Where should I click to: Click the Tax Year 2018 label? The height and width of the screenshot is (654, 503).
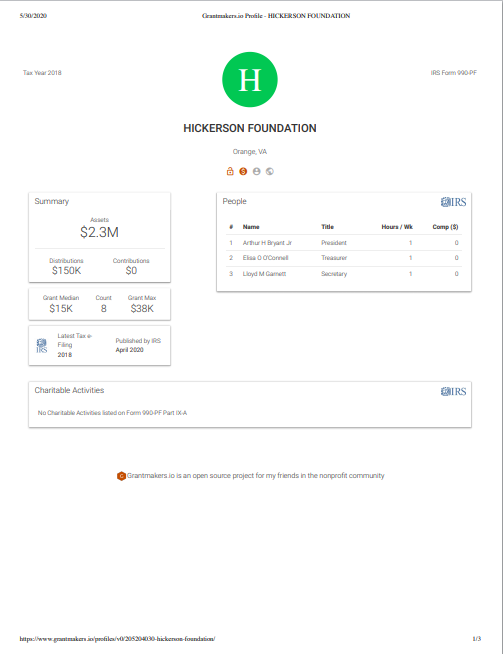[42, 73]
